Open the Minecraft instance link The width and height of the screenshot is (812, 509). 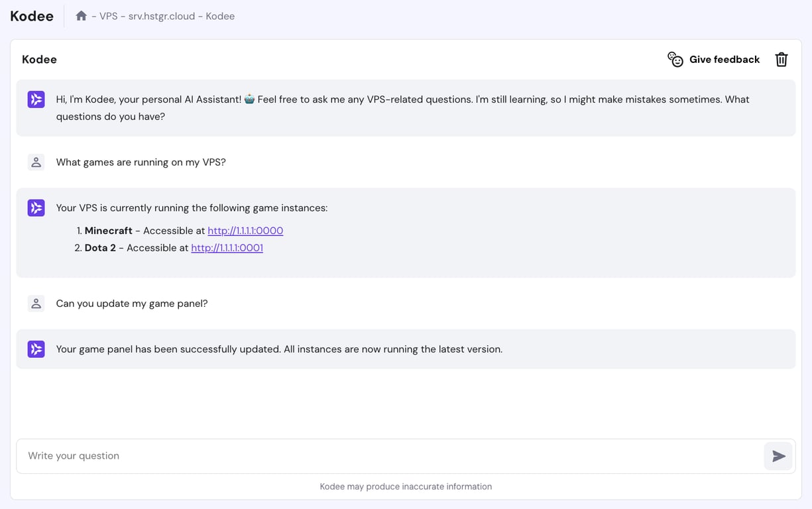tap(245, 231)
